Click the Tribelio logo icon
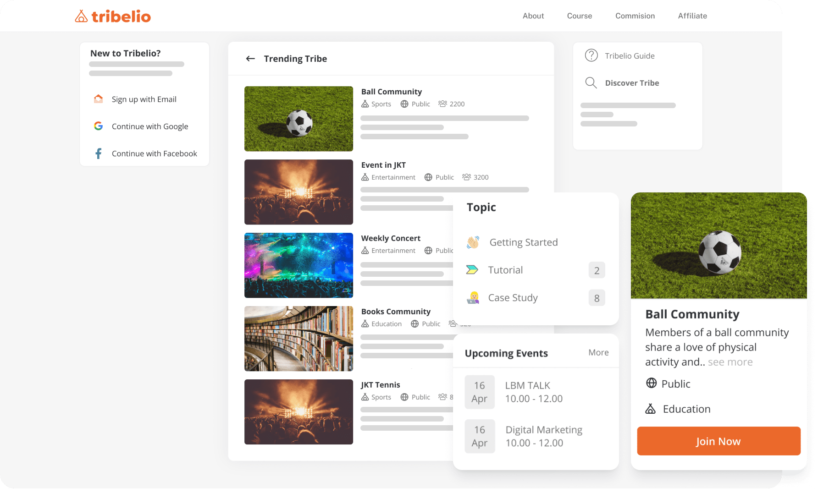818x504 pixels. (x=81, y=16)
